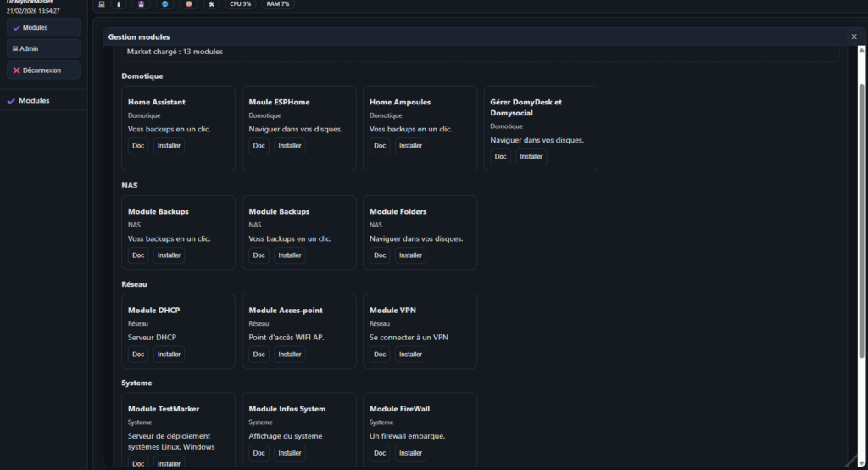The height and width of the screenshot is (470, 868).
Task: Open the globe network icon
Action: [x=164, y=4]
